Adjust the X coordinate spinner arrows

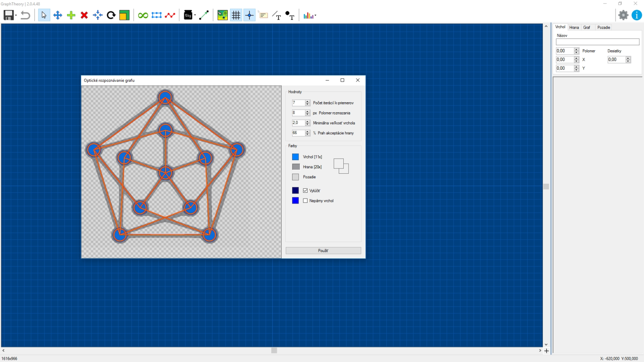click(577, 60)
